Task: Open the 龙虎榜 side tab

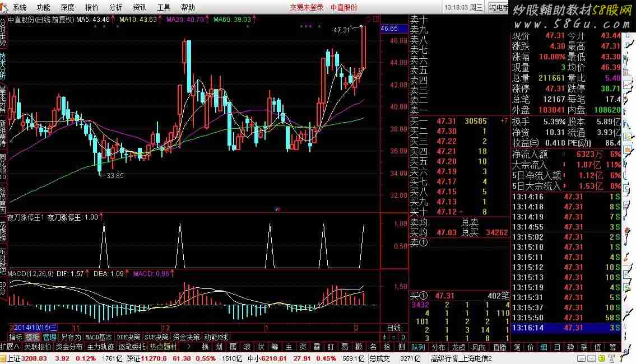Action: [x=3, y=230]
